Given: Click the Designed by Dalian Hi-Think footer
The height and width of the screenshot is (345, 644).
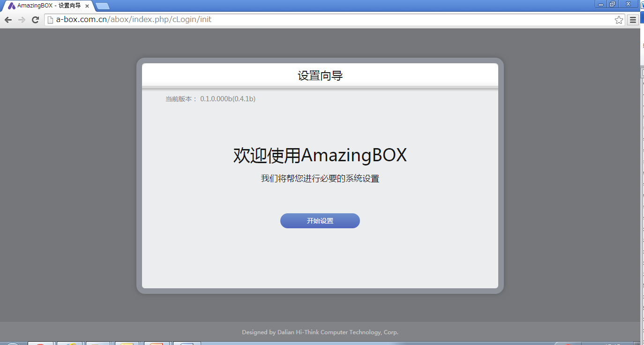Looking at the screenshot, I should point(320,332).
